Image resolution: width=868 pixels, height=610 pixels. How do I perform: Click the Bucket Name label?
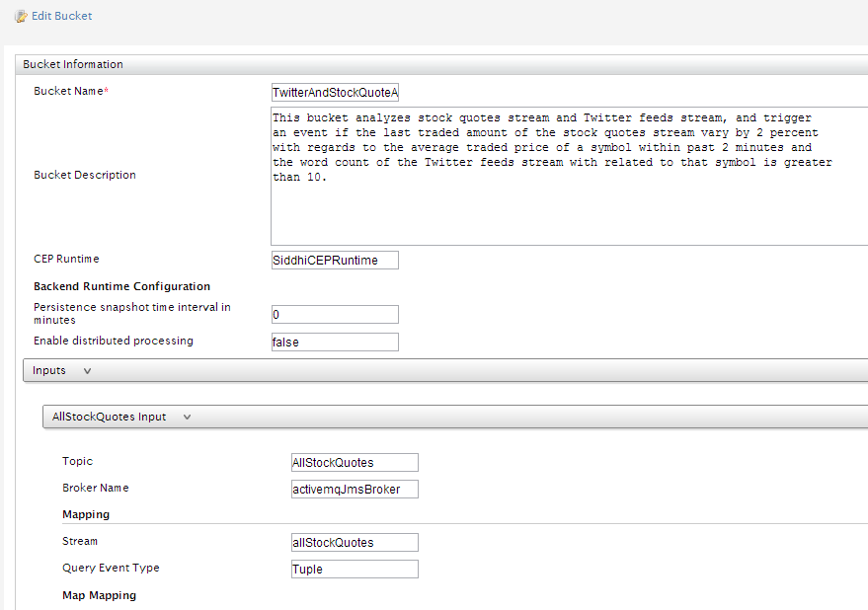pyautogui.click(x=71, y=92)
